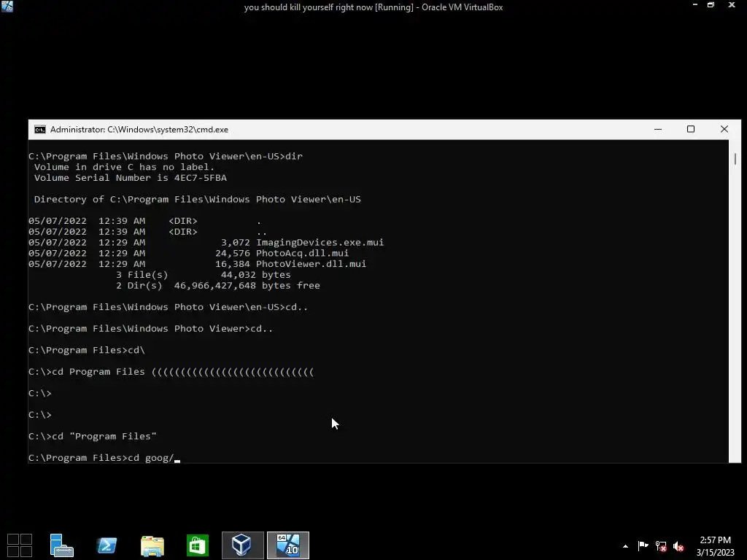
Task: Click the PhotoAcq.dll.mui file name
Action: coord(302,253)
